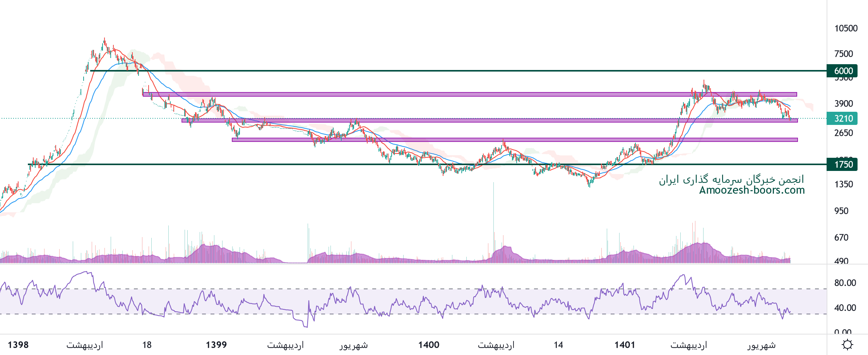868x355 pixels.
Task: Open chart settings via the gear icon
Action: (x=847, y=344)
